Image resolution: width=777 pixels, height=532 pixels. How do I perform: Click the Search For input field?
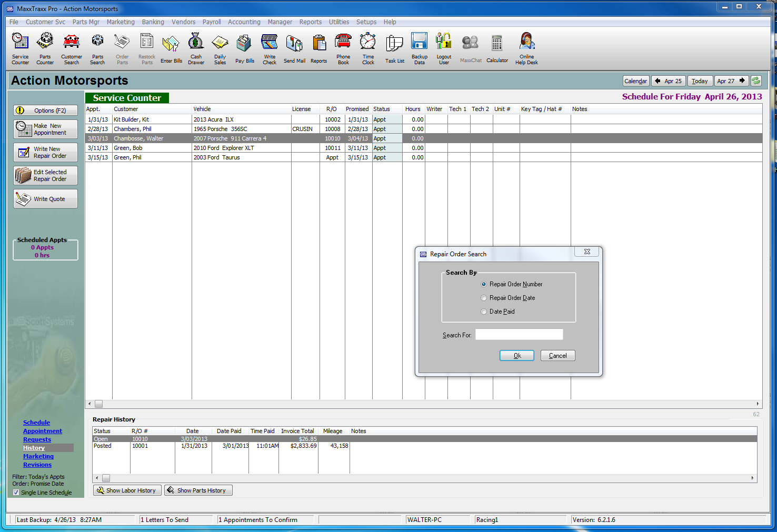point(519,335)
